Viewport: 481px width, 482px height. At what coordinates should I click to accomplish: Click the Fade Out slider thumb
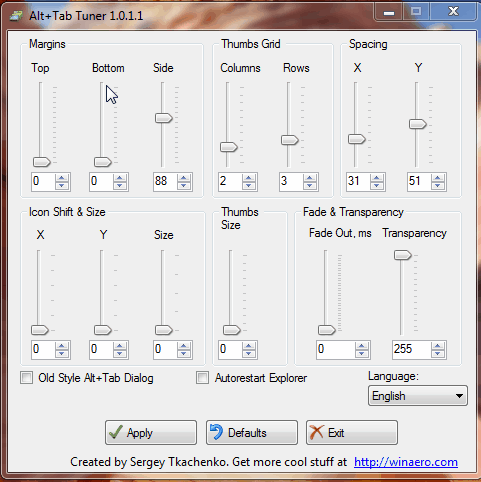327,330
